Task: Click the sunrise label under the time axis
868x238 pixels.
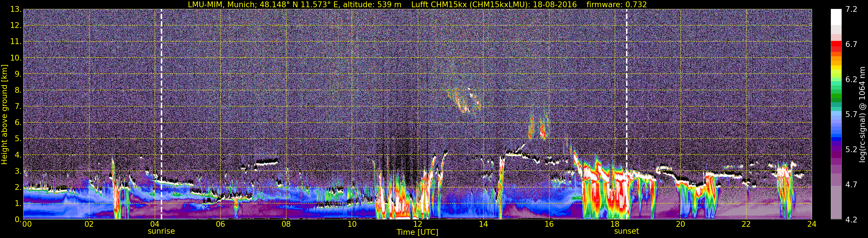Action: coord(161,231)
